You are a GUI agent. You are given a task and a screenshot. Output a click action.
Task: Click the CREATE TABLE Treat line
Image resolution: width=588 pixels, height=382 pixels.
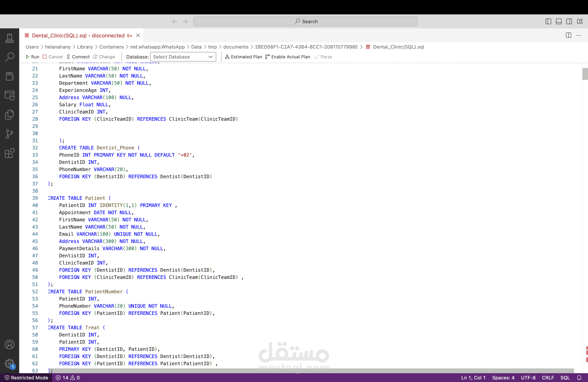tap(76, 328)
